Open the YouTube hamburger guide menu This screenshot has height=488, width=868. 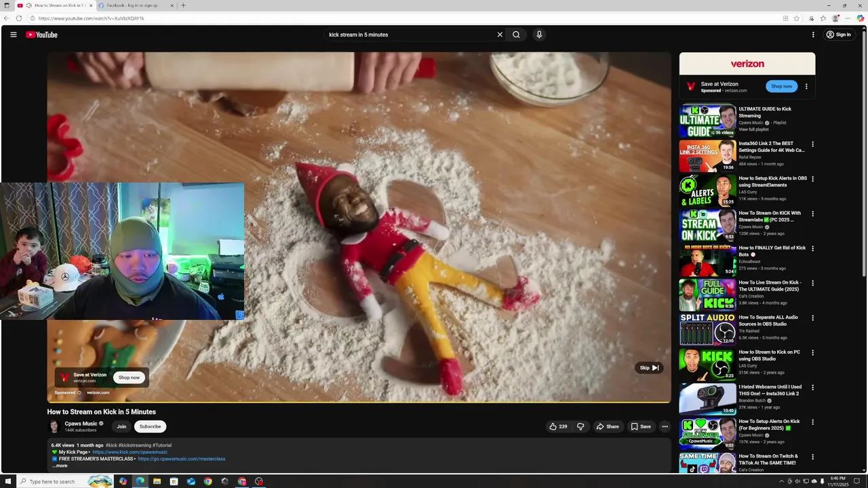coord(13,35)
